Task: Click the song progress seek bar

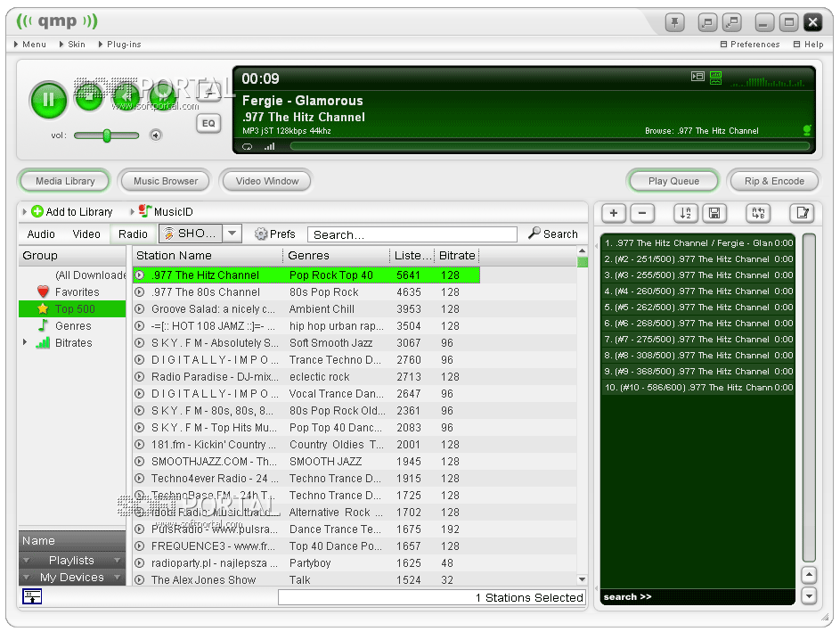Action: coord(550,146)
